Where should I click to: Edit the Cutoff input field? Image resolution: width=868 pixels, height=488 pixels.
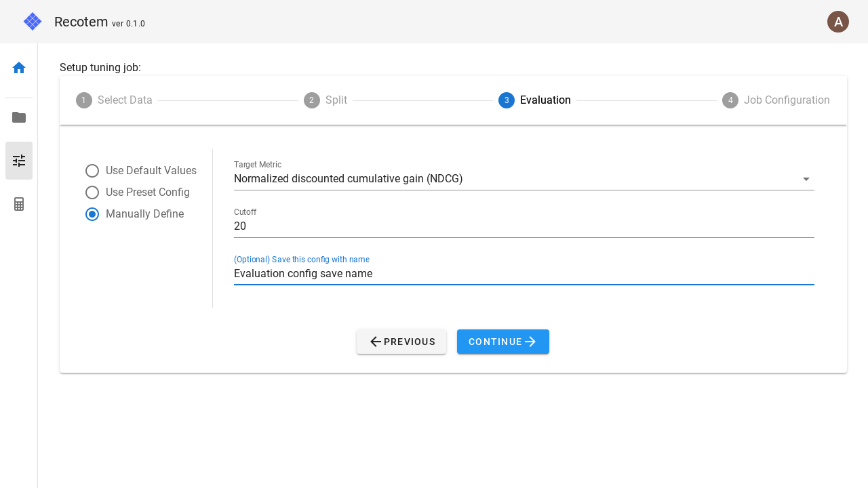(x=524, y=226)
